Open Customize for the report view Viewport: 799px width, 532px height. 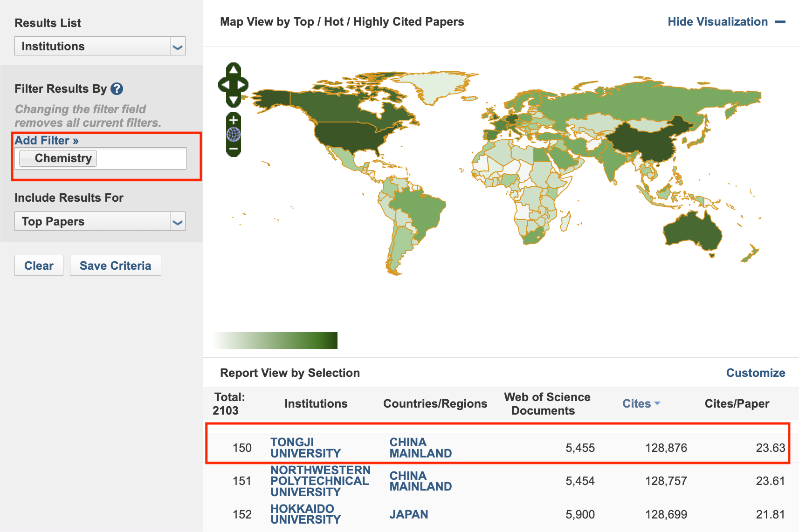point(755,373)
